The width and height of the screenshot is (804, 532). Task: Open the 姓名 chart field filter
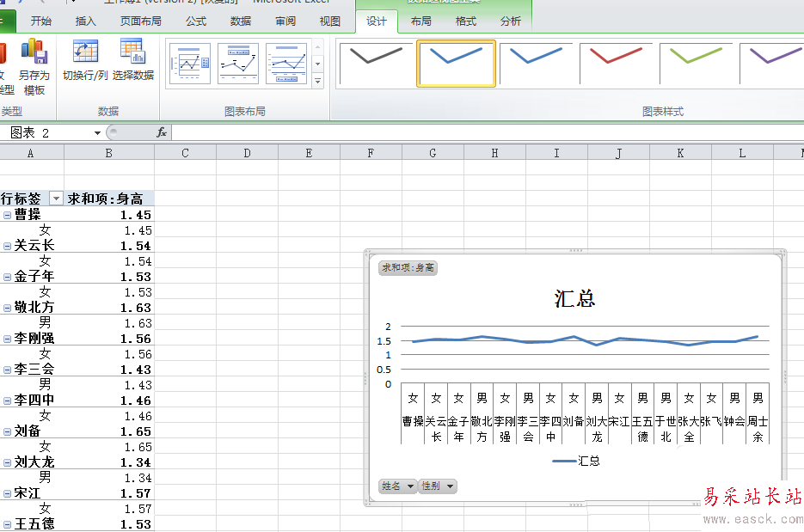pos(397,486)
